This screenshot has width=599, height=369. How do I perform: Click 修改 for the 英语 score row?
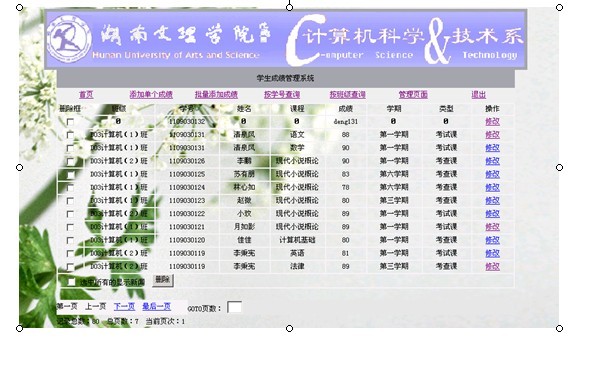pos(492,253)
